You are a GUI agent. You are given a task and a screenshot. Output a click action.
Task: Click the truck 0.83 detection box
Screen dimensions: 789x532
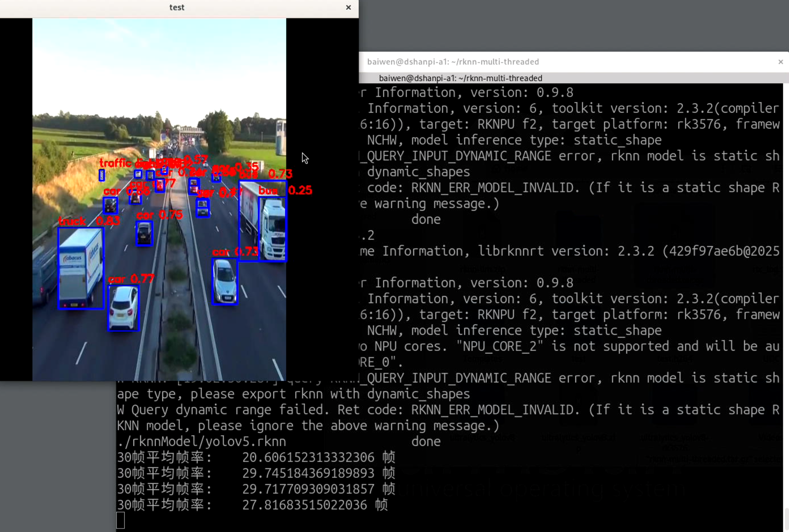pos(80,268)
